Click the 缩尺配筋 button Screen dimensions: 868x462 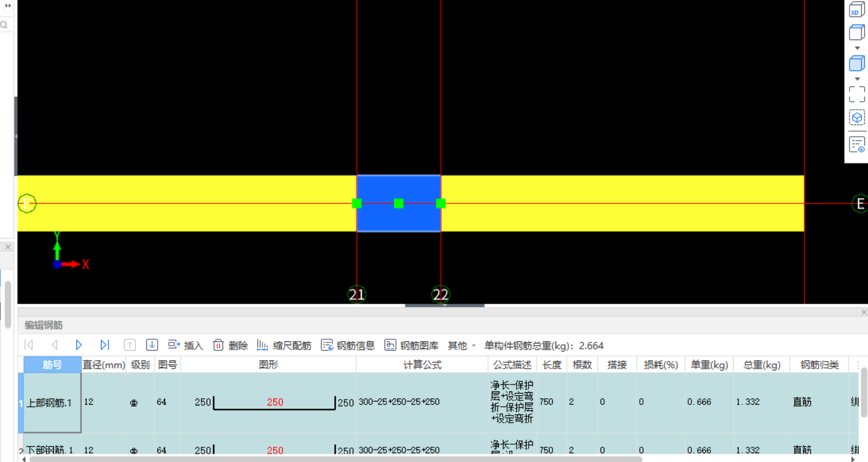pyautogui.click(x=284, y=345)
